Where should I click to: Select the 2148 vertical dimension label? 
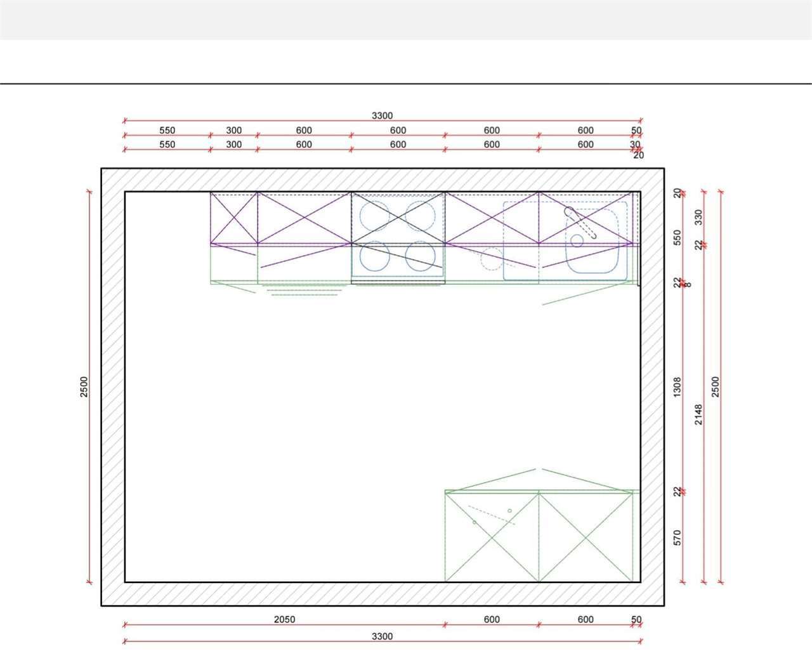[698, 414]
